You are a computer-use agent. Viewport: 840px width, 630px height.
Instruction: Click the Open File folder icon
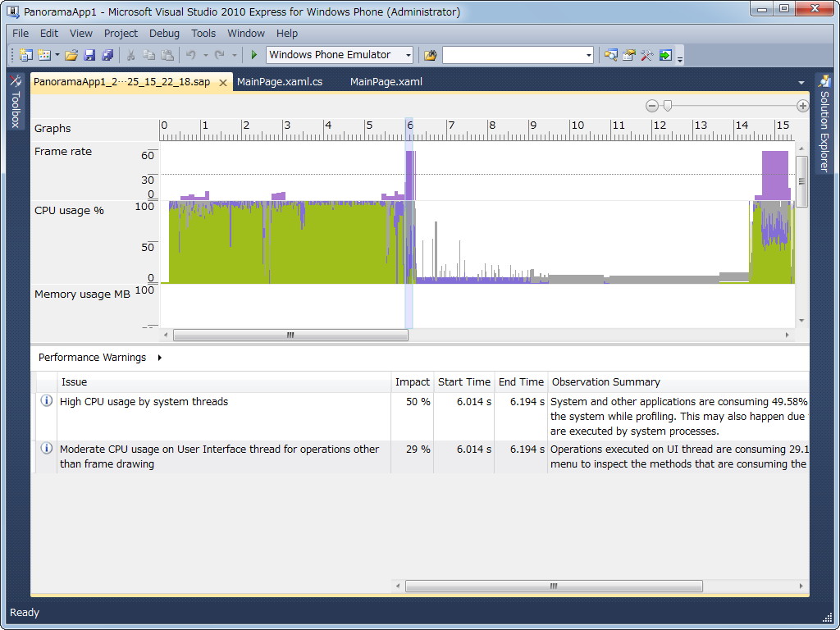tap(71, 55)
